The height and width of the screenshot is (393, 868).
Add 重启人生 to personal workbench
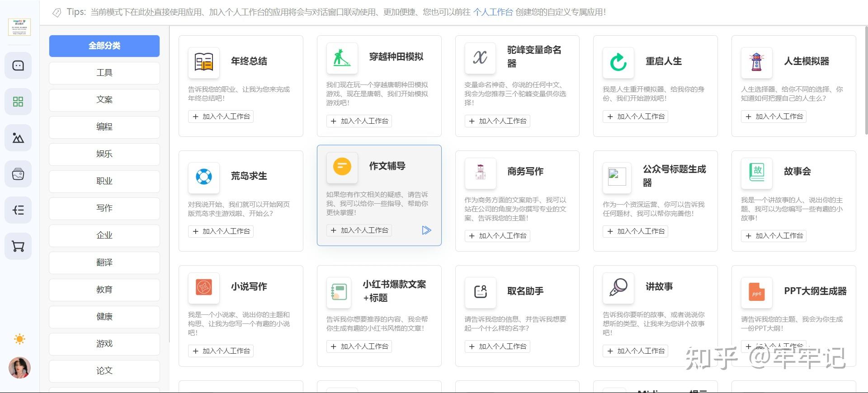(636, 117)
